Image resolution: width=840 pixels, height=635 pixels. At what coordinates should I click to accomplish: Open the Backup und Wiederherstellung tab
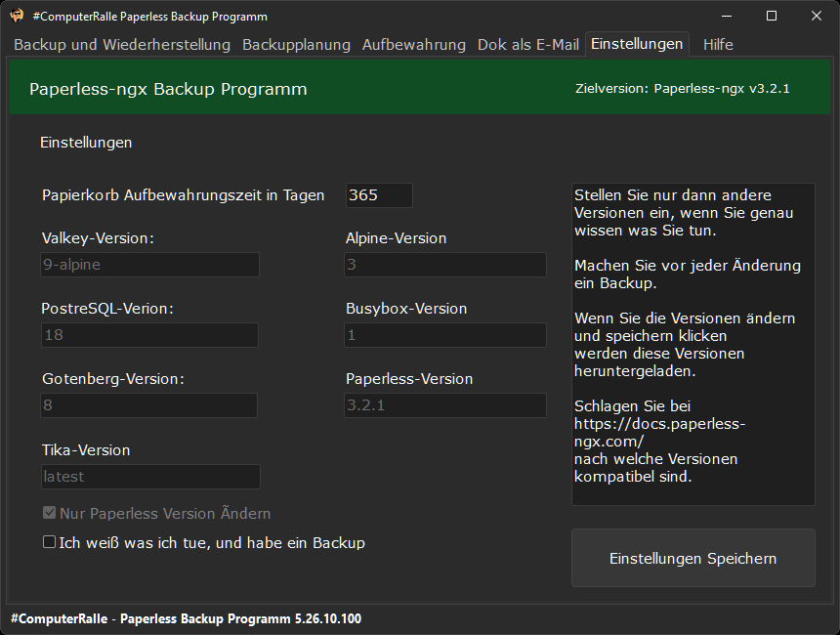tap(122, 45)
